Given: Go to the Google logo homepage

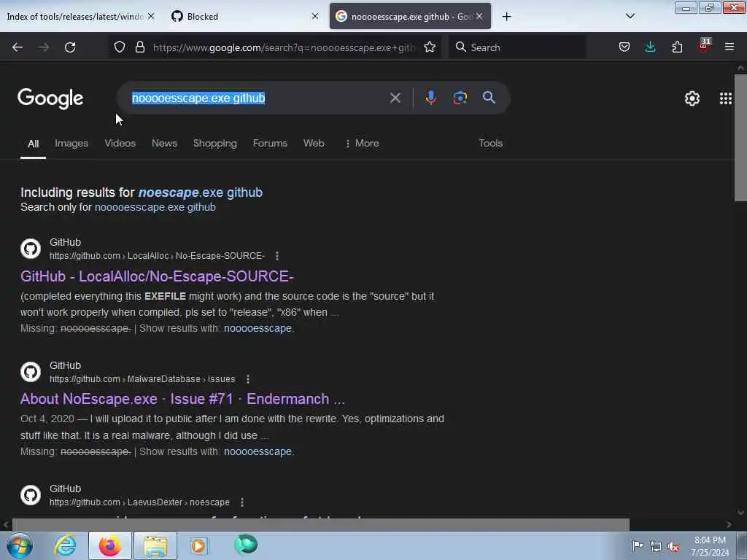Looking at the screenshot, I should (50, 98).
